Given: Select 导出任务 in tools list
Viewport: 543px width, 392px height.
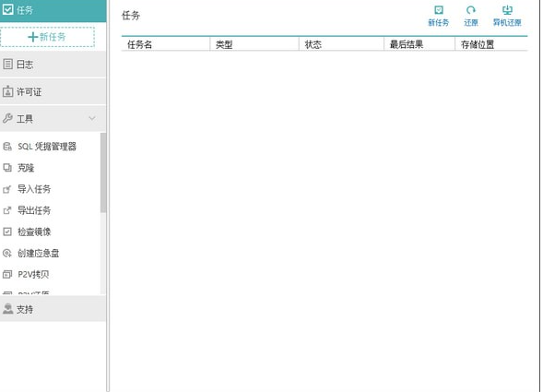Looking at the screenshot, I should point(34,210).
